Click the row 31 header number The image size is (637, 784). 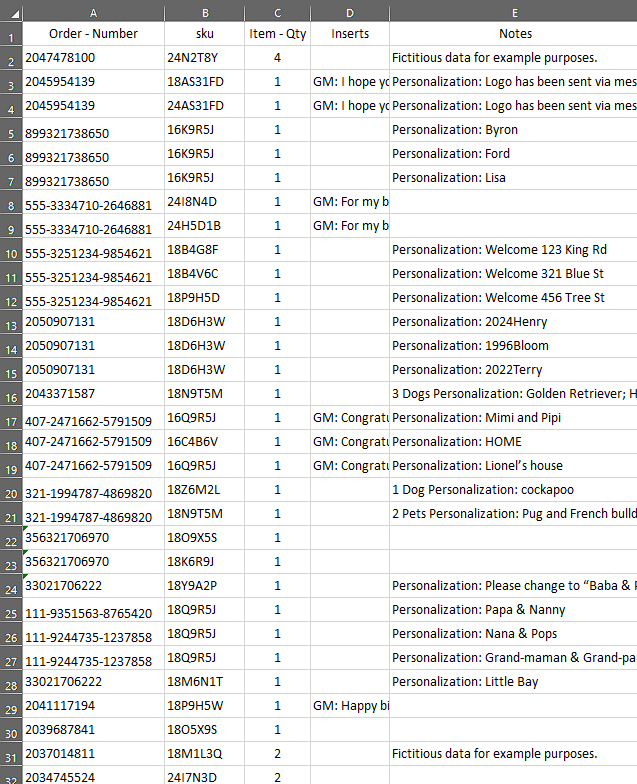[11, 754]
